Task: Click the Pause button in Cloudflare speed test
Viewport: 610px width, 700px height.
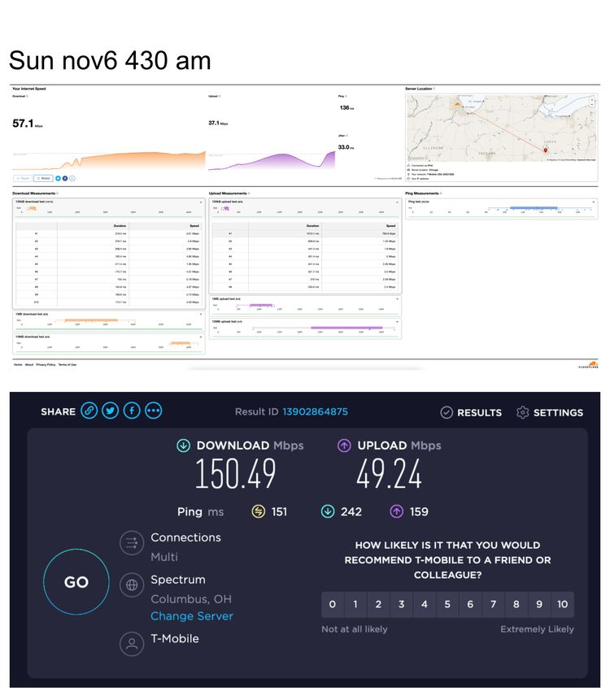Action: pyautogui.click(x=23, y=178)
